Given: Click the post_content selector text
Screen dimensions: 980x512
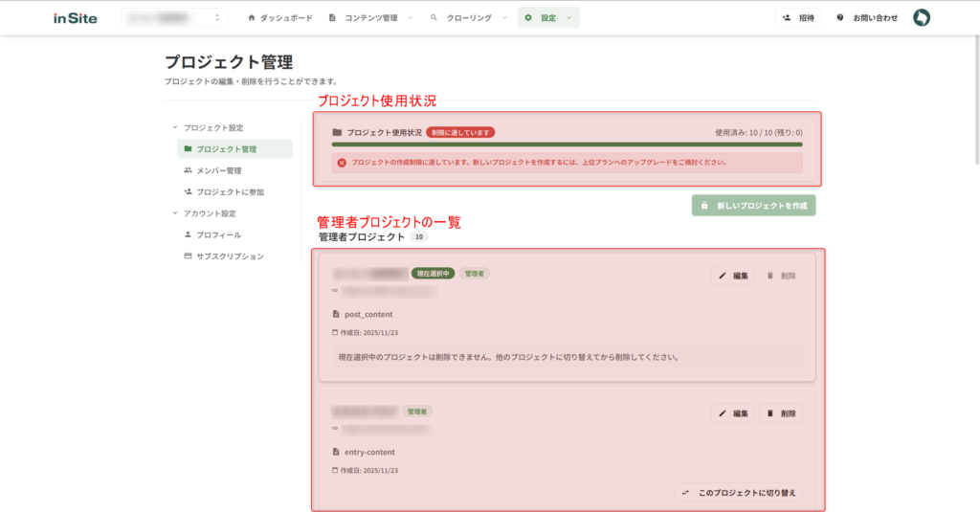Looking at the screenshot, I should (x=368, y=315).
